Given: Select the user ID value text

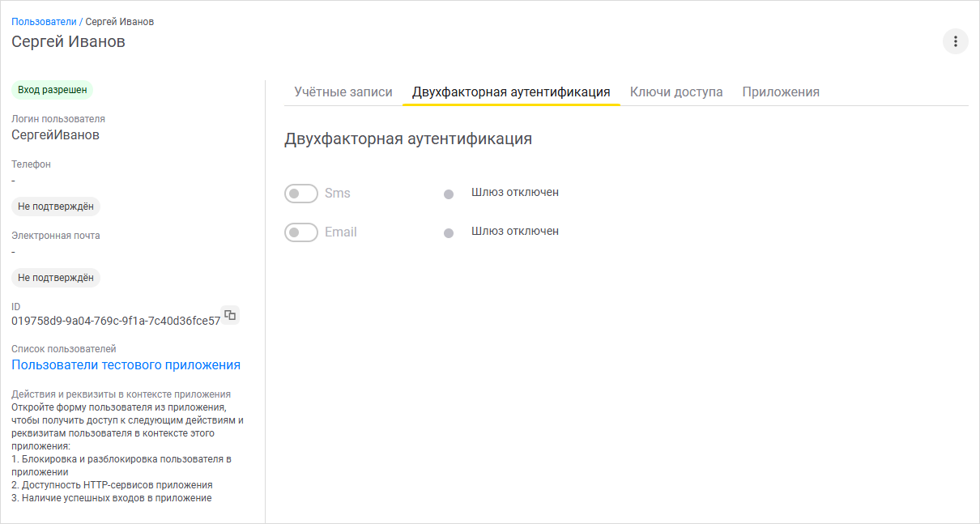Looking at the screenshot, I should [x=113, y=321].
